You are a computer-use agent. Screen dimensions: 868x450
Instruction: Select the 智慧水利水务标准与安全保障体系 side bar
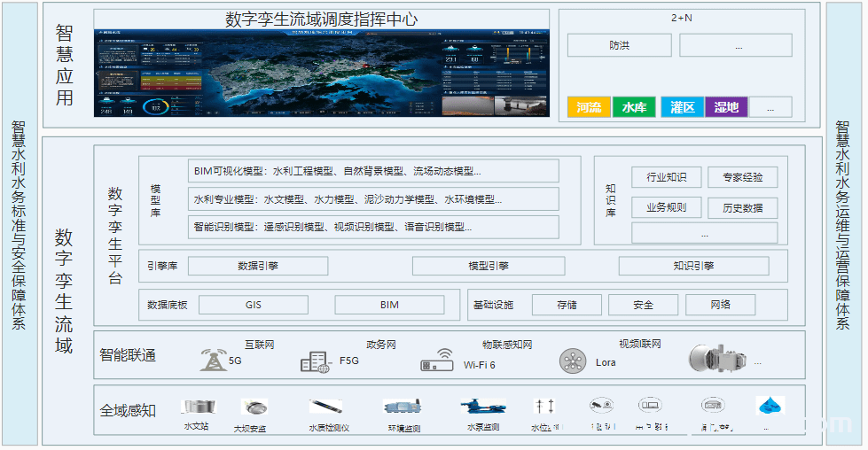[20, 224]
